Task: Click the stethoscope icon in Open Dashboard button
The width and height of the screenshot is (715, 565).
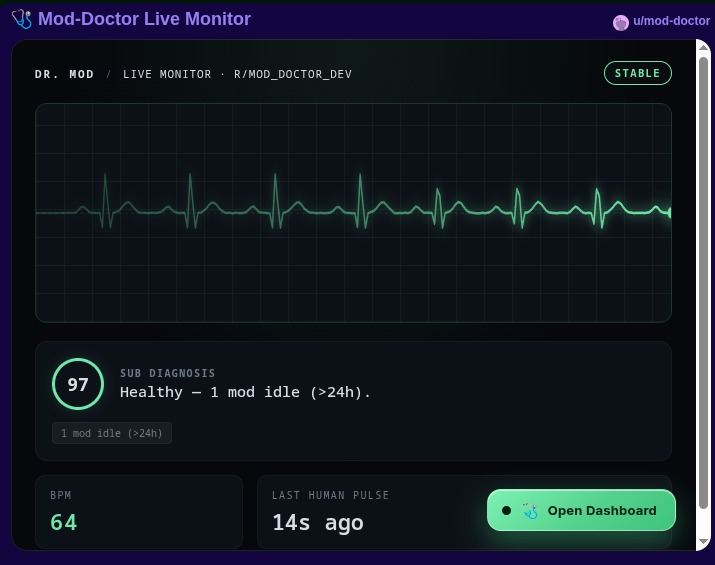Action: point(530,511)
